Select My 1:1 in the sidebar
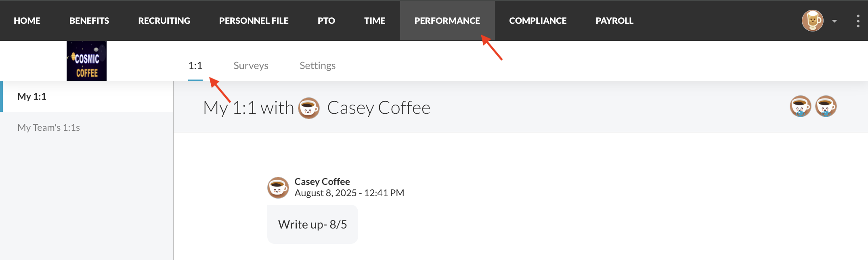Screen dimensions: 868x260 [x=32, y=96]
